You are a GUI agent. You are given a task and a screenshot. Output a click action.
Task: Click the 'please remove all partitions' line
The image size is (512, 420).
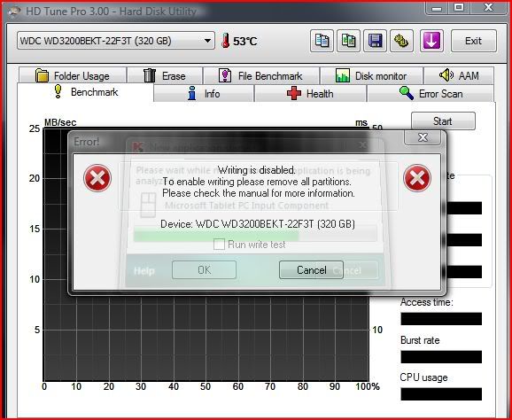(257, 182)
